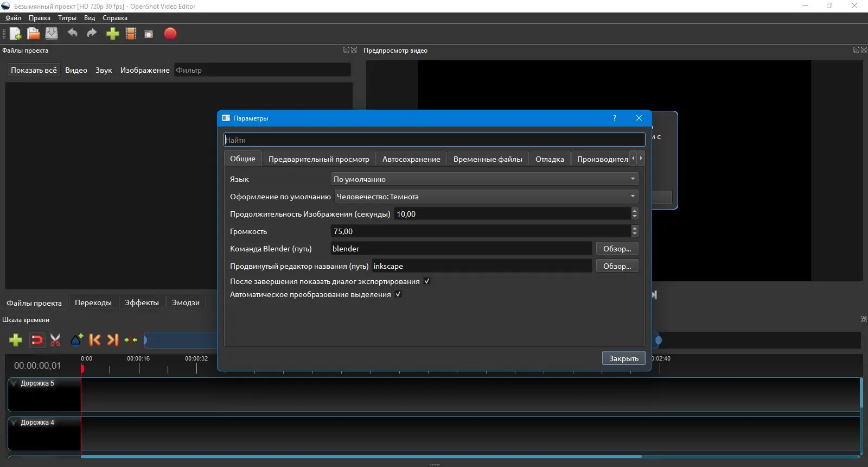
Task: Center the timeline on the playhead
Action: (131, 340)
